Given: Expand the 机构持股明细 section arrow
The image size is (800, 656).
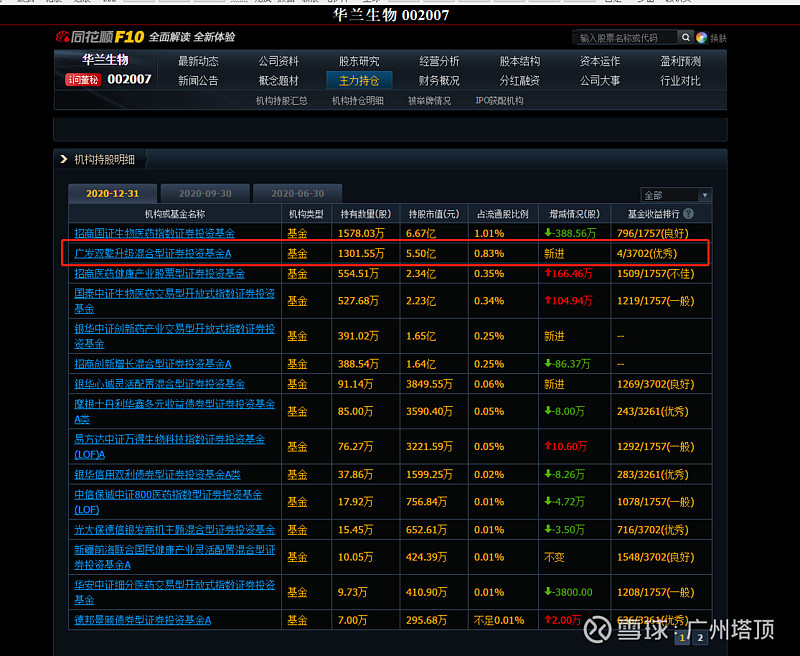Looking at the screenshot, I should [x=63, y=159].
